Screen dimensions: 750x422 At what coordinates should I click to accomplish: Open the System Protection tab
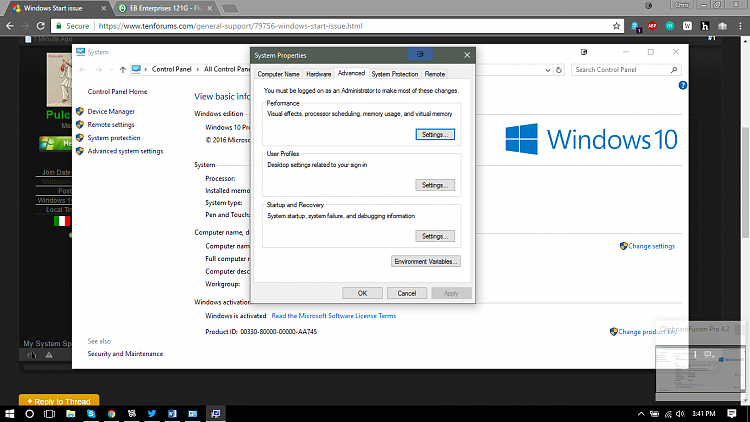pos(394,74)
